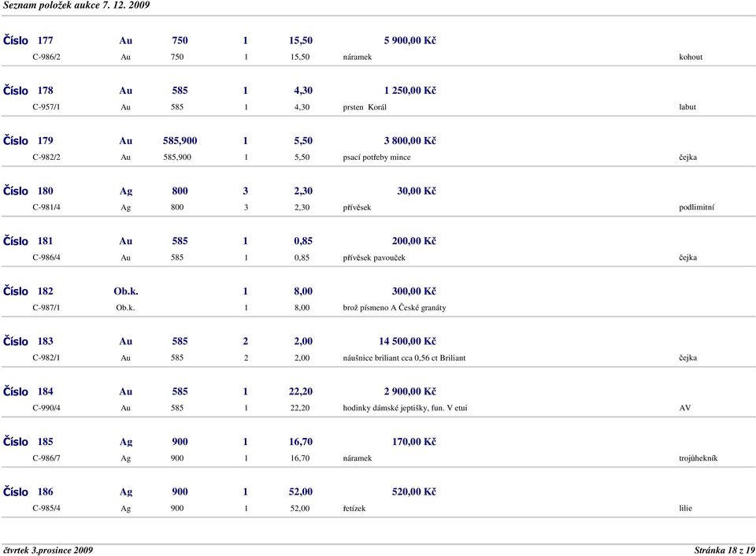
Task: Click the 'trojúhelník' note
Action: 699,458
